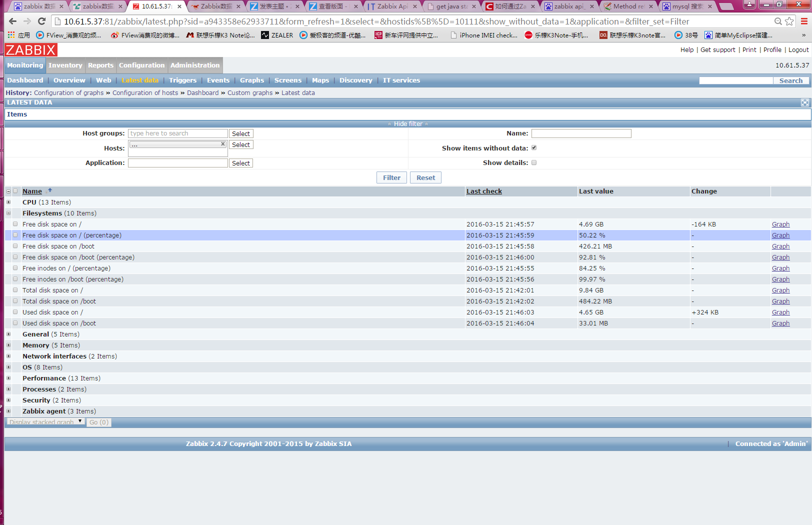The height and width of the screenshot is (525, 812).
Task: Check Free disk space on /boot item
Action: [15, 246]
